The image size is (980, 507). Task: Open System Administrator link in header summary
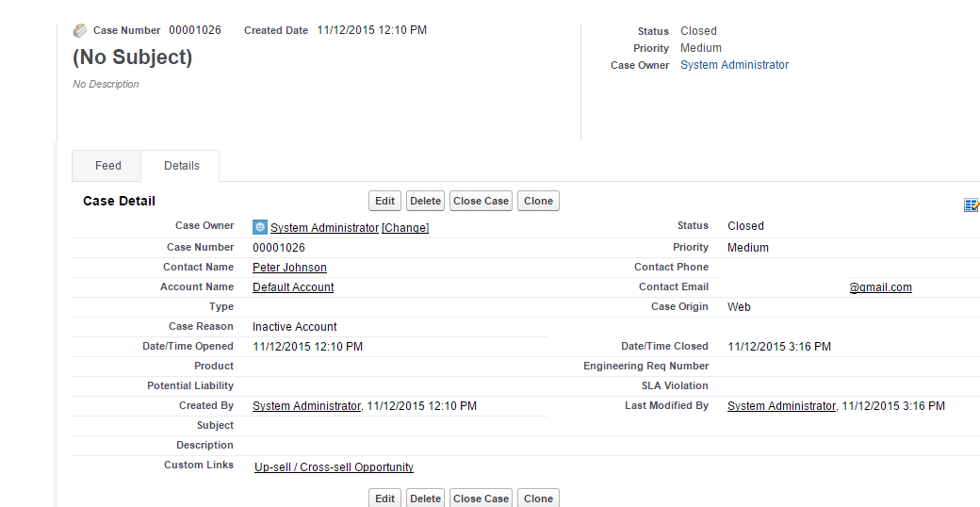734,65
